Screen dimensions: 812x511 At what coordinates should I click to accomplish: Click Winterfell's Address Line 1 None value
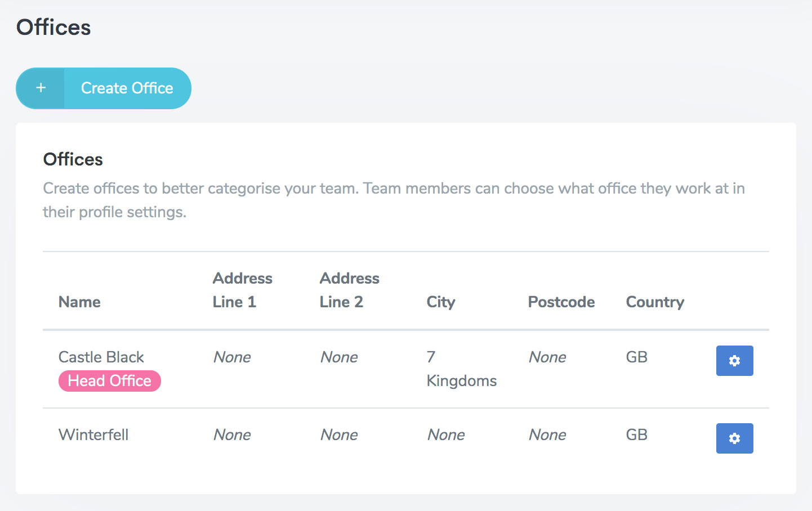[x=232, y=435]
